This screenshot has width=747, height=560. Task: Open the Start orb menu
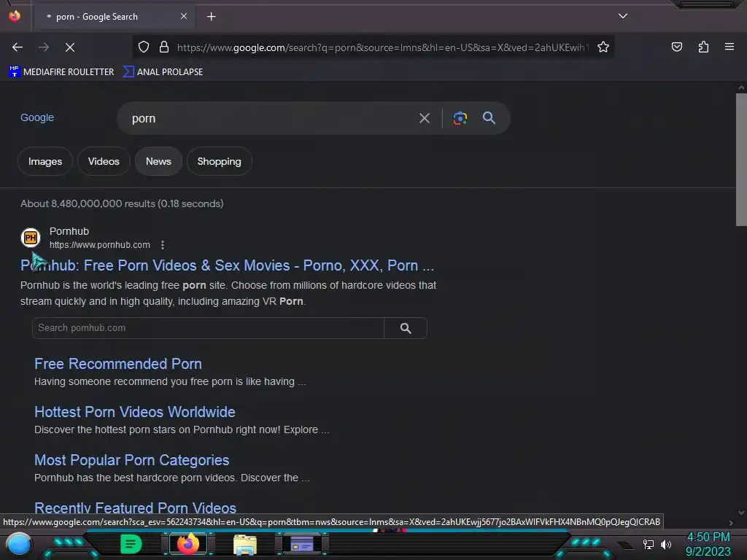click(x=19, y=544)
